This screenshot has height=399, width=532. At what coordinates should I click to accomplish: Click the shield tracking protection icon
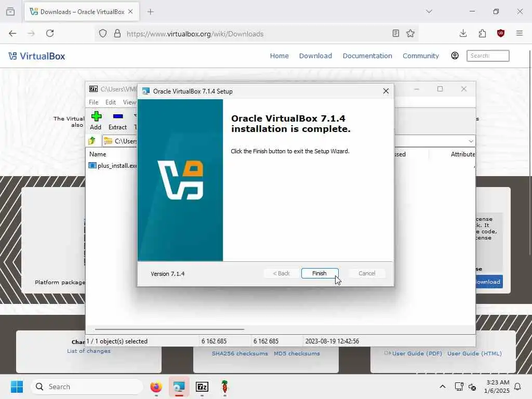103,34
